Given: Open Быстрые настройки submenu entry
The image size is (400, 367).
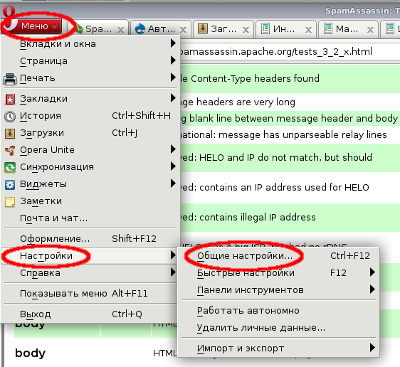Looking at the screenshot, I should [x=278, y=273].
